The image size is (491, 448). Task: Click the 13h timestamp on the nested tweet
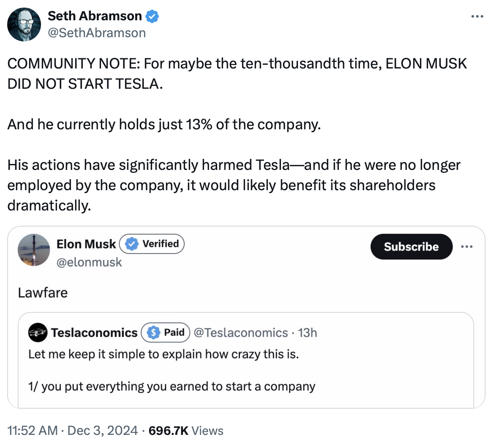(x=308, y=333)
